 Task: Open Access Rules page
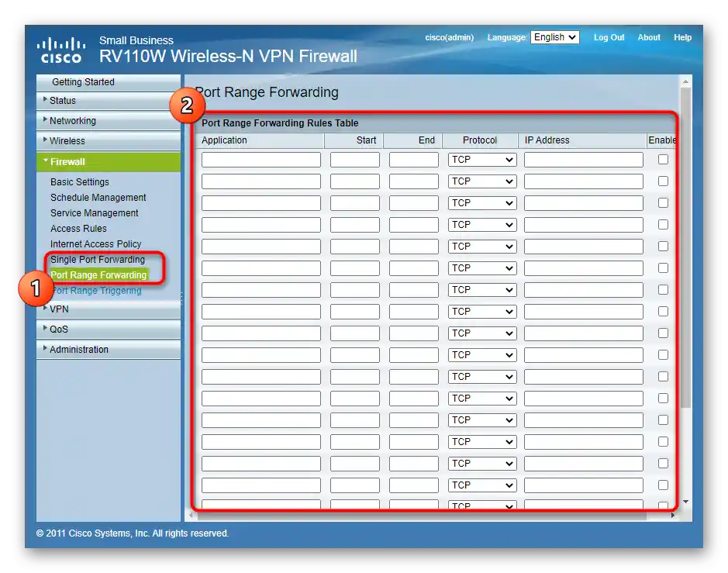[x=78, y=229]
